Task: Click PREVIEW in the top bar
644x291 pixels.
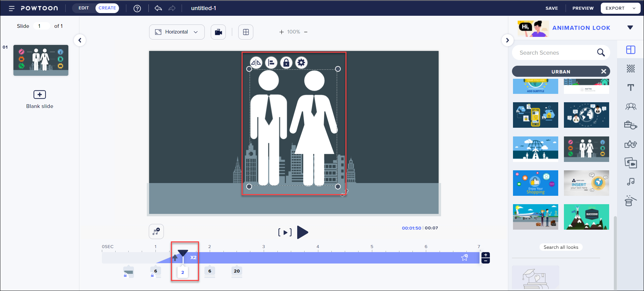Action: pyautogui.click(x=583, y=8)
